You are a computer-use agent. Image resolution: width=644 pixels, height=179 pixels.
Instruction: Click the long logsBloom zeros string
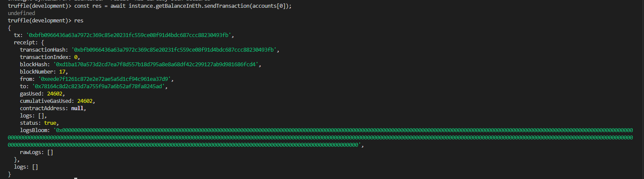pyautogui.click(x=320, y=138)
